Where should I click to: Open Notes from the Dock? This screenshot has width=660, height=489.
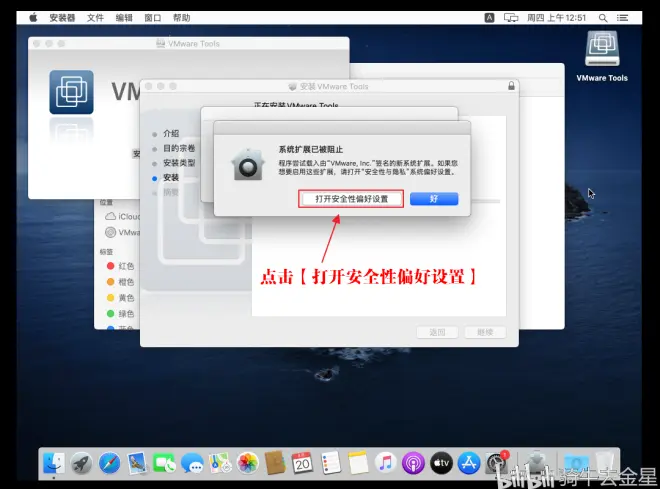point(358,463)
